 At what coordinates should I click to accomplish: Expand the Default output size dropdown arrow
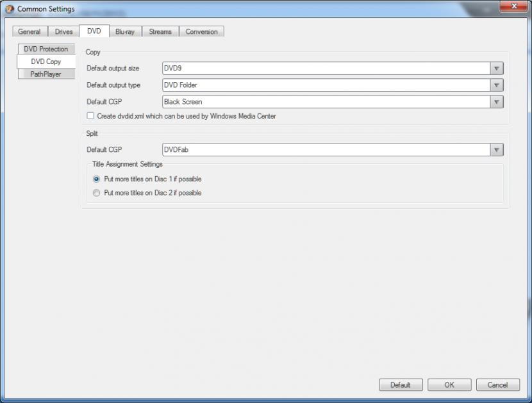click(496, 68)
